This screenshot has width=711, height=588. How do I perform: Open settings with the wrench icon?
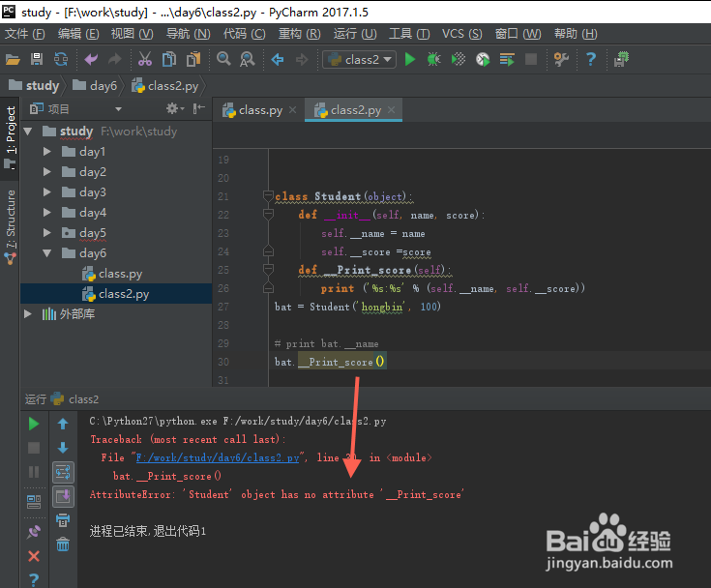point(561,59)
